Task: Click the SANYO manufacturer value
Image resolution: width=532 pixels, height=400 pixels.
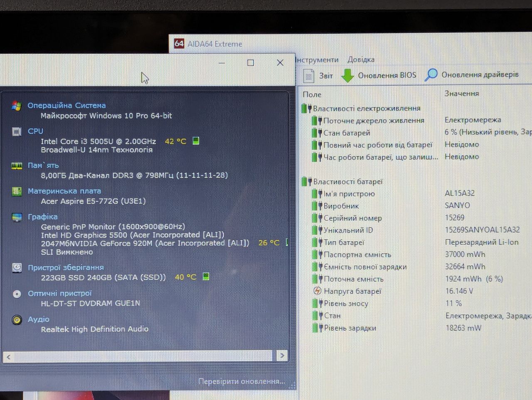Action: coord(457,205)
